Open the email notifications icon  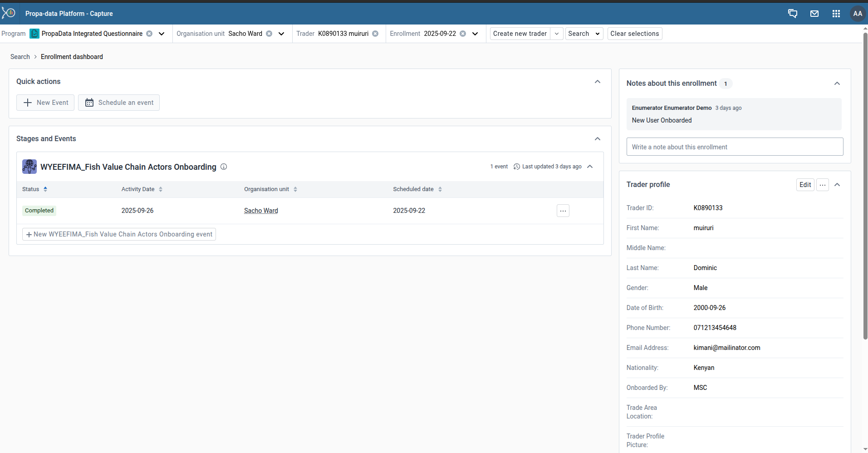pos(814,14)
